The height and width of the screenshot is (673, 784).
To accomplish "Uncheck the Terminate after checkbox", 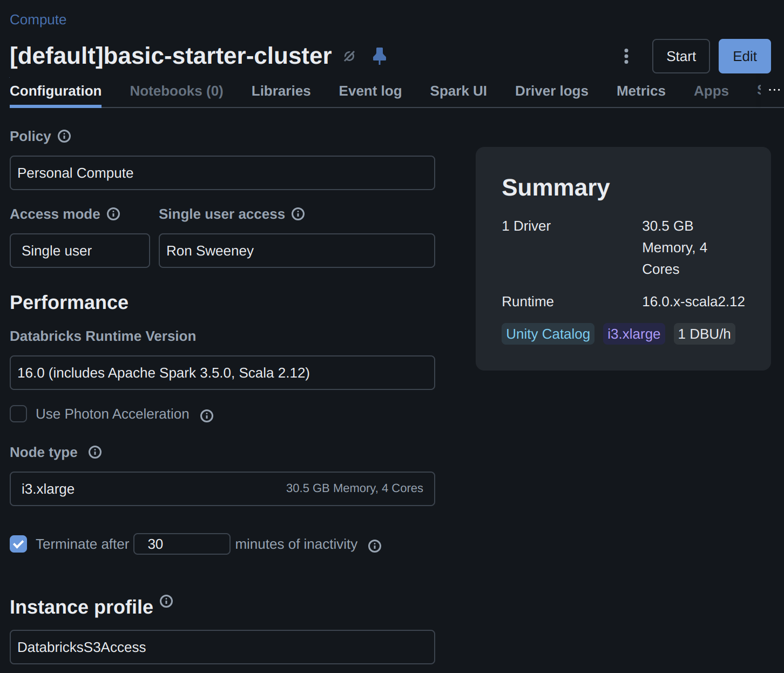I will tap(19, 544).
